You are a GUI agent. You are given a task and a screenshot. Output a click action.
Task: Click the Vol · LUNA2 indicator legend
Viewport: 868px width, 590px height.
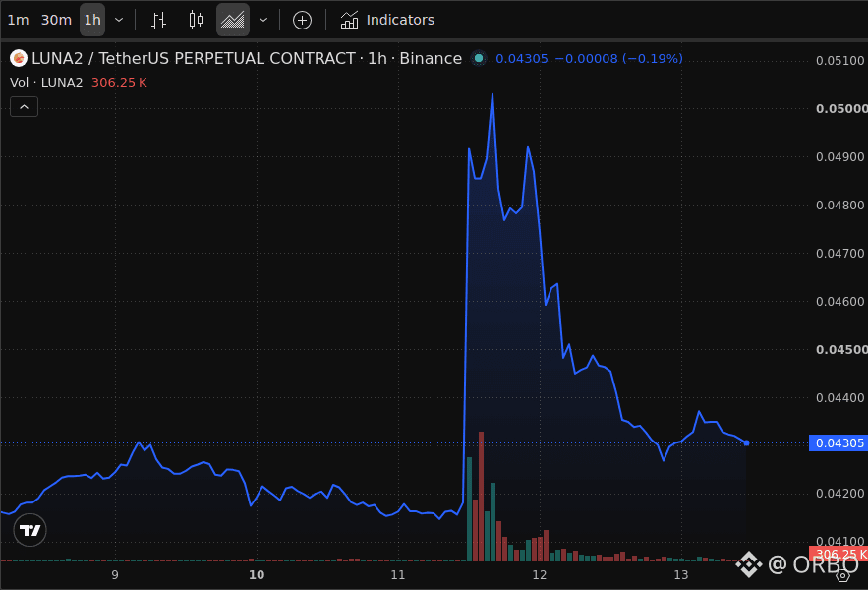point(46,83)
